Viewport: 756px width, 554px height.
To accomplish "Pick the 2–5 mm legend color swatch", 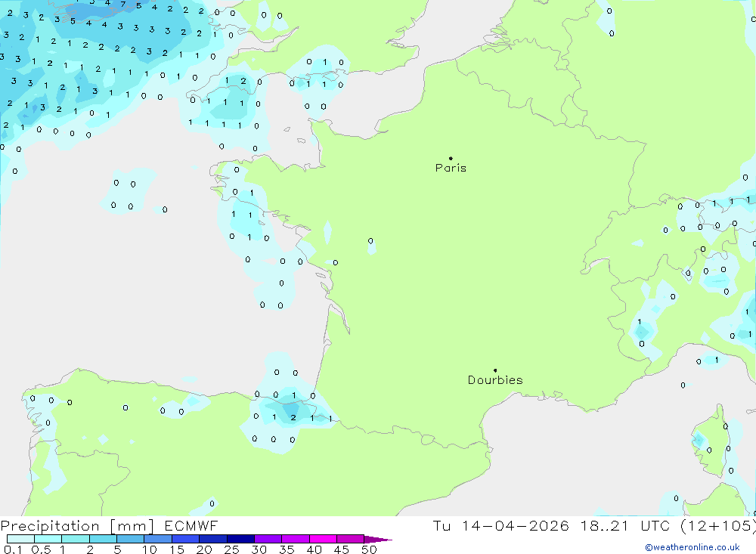I will point(103,539).
